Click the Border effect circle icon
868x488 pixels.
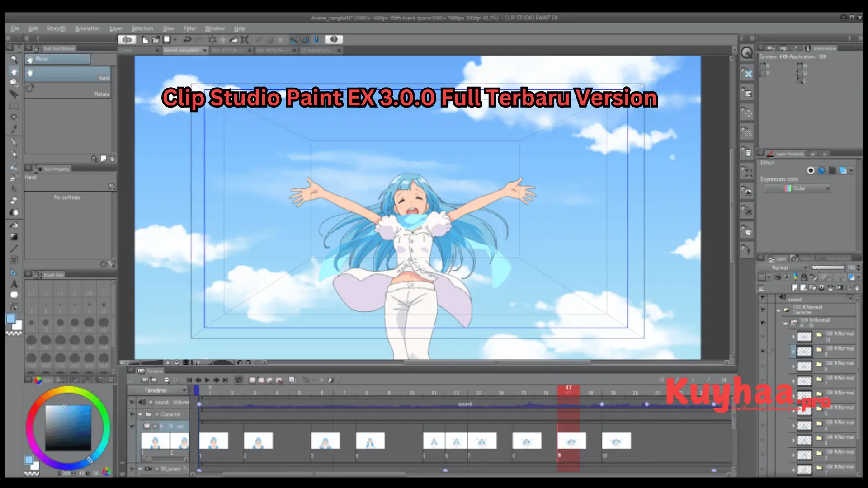[811, 170]
